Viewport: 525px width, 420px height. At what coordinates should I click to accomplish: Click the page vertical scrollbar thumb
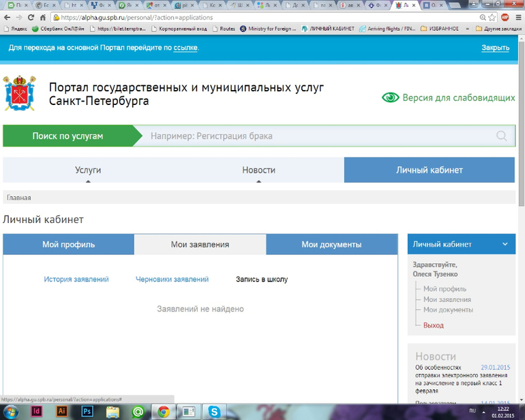[x=522, y=124]
